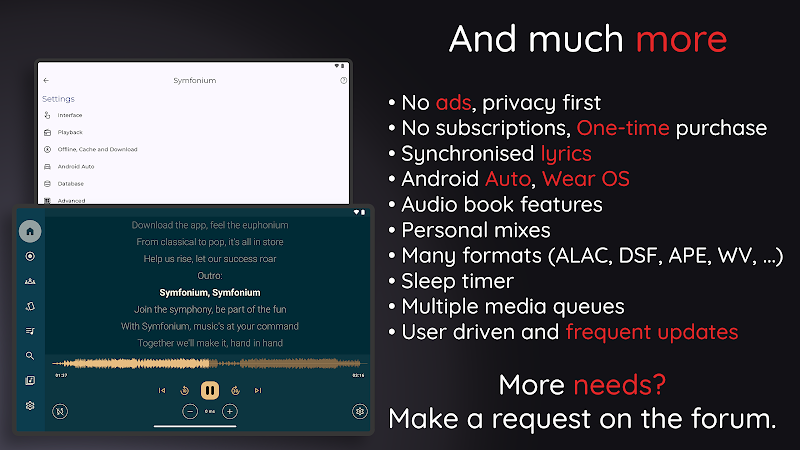Image resolution: width=800 pixels, height=450 pixels.
Task: Decrease the lyrics offset with the minus button
Action: (190, 411)
